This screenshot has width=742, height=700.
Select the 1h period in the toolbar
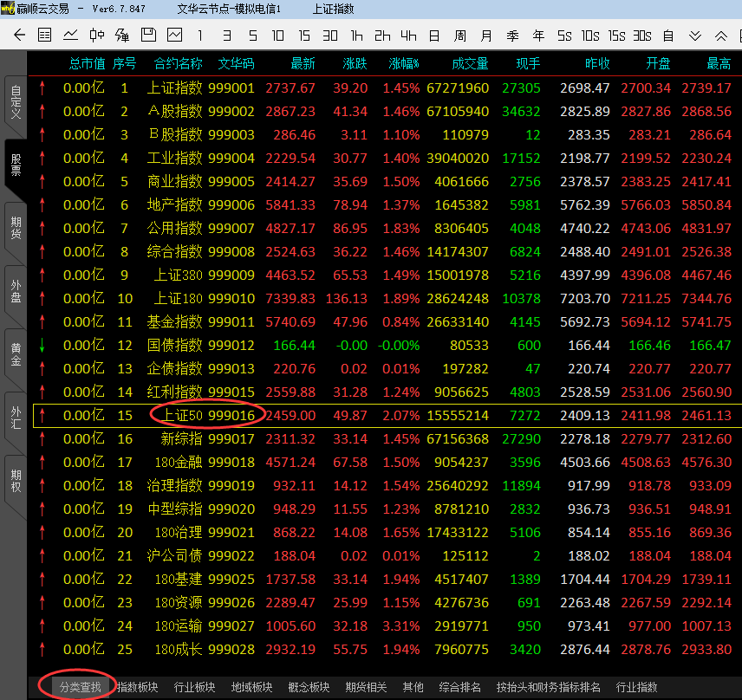(x=356, y=36)
